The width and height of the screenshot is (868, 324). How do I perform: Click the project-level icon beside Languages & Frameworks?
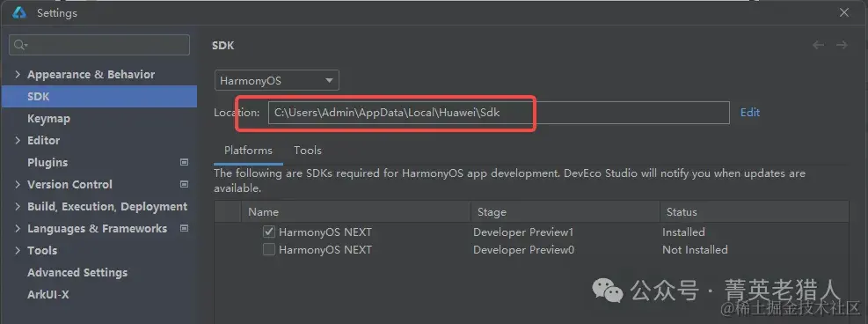[x=185, y=228]
